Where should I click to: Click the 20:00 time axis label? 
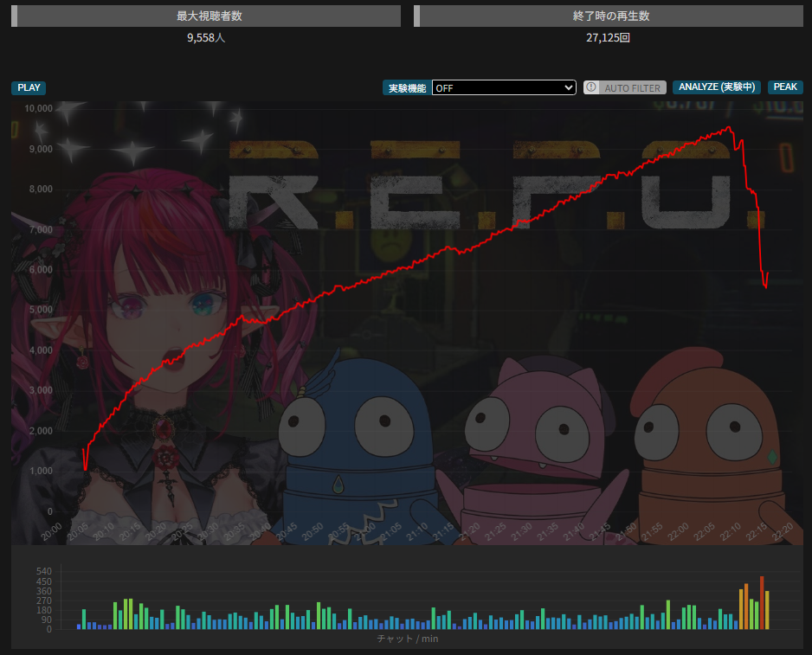51,532
